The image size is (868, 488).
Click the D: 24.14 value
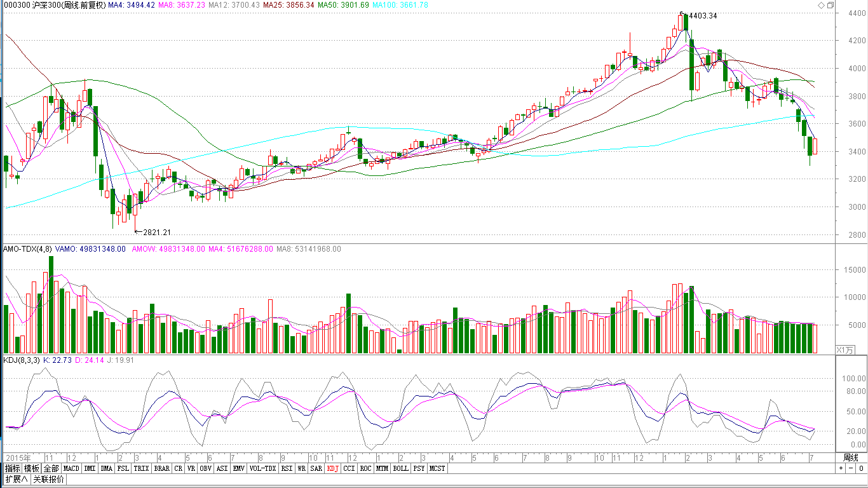pyautogui.click(x=90, y=360)
